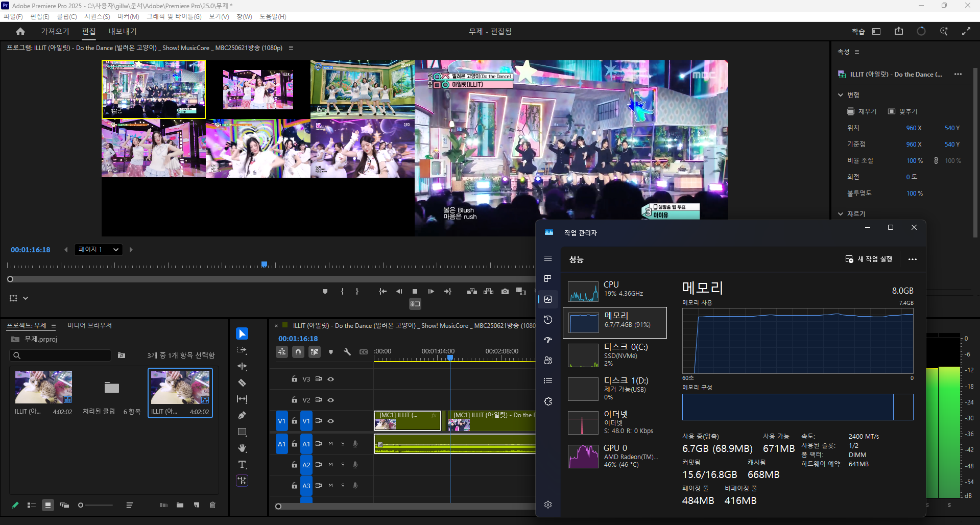The image size is (980, 525).
Task: Toggle linked selection in timeline
Action: [315, 352]
